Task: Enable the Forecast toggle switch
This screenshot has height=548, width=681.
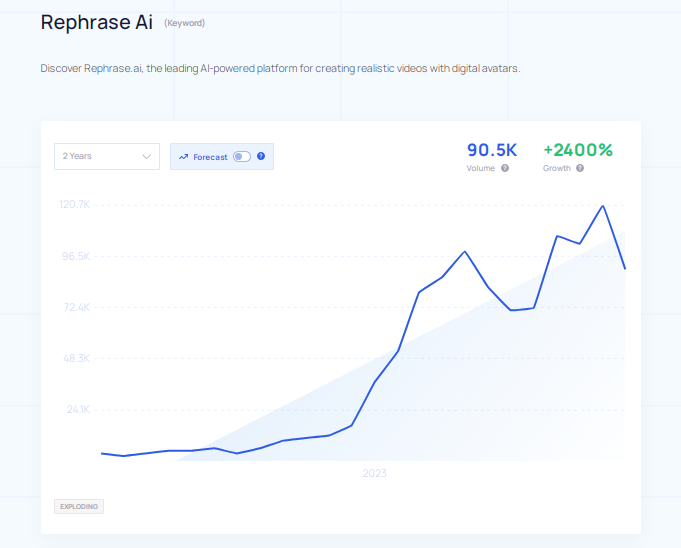Action: [x=241, y=156]
